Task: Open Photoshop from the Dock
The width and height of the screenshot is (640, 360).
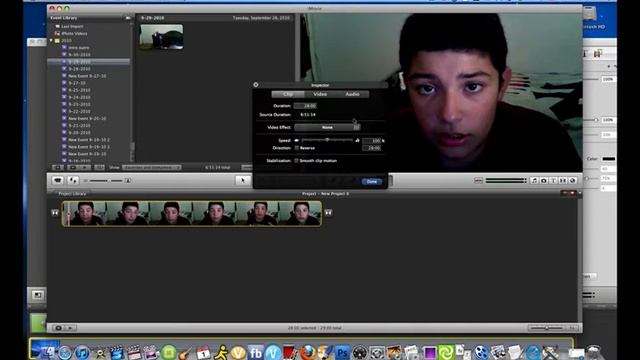Action: 342,353
